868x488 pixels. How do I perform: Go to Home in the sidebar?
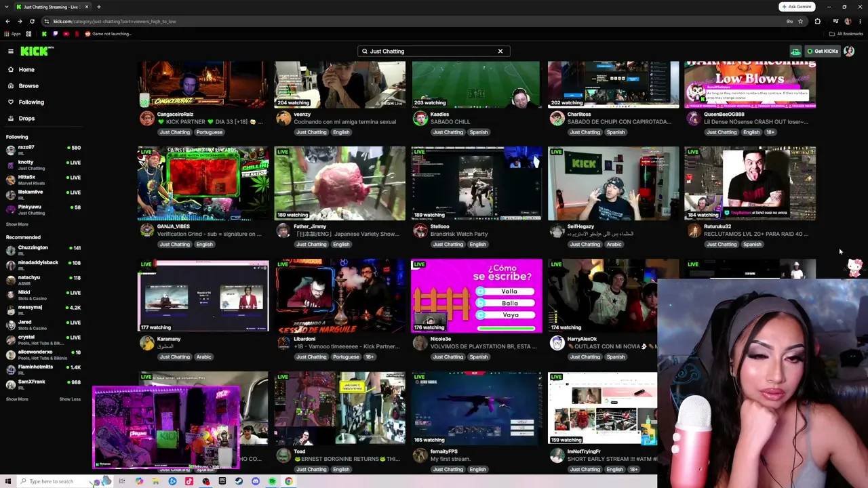26,70
